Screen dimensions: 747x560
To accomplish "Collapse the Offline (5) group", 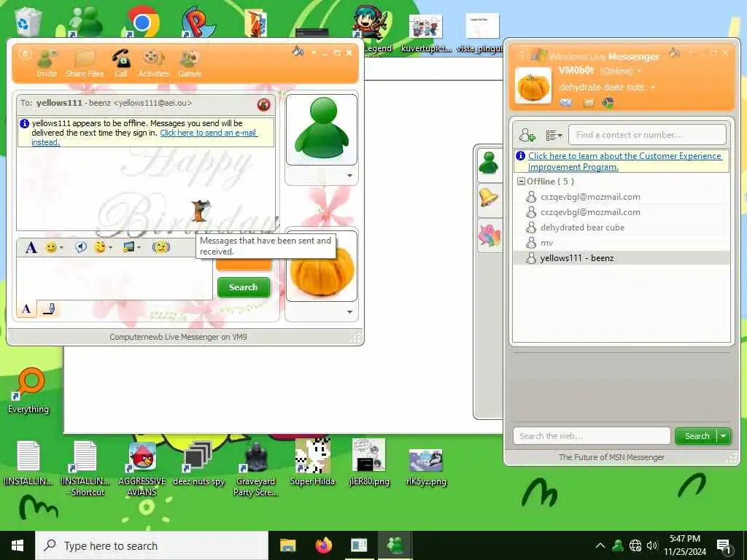I will (x=521, y=182).
